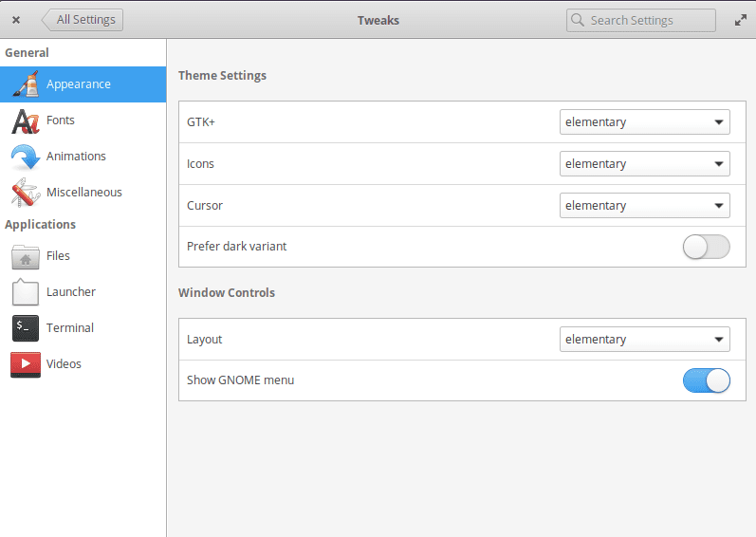This screenshot has width=756, height=537.
Task: Click the Launcher blank icon
Action: 26,292
